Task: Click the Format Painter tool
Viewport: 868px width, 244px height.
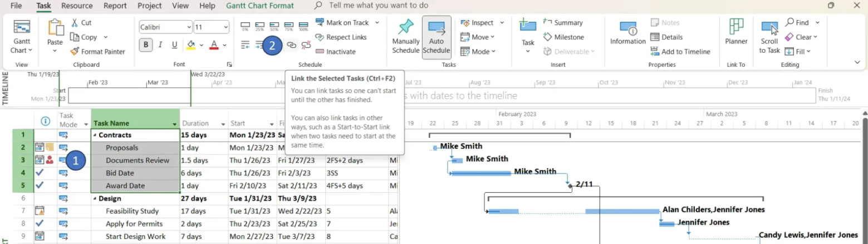Action: [x=98, y=52]
